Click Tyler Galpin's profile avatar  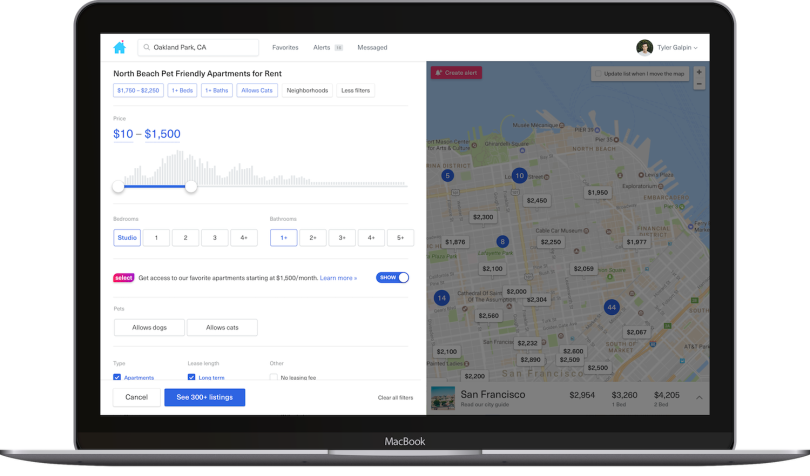point(644,47)
